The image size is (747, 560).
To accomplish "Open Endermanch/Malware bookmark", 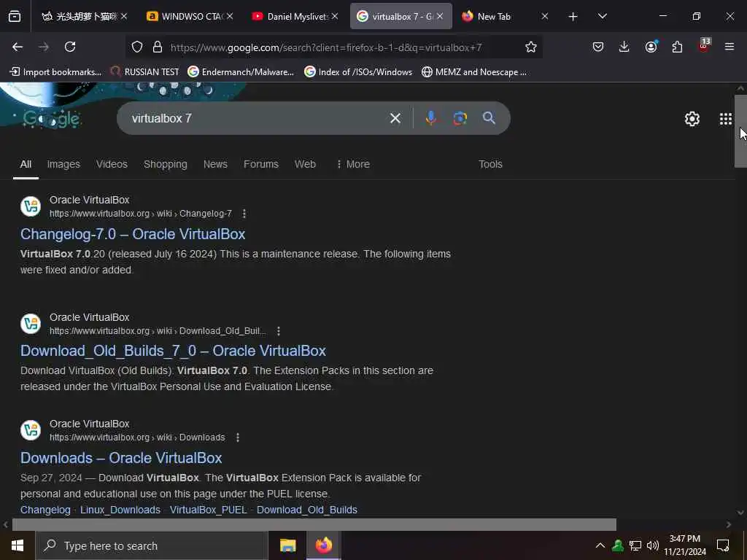I will pos(241,72).
